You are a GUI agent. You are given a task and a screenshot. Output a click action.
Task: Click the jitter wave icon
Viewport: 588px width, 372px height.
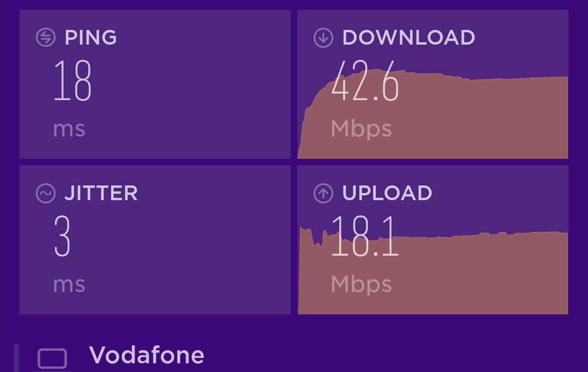tap(46, 193)
